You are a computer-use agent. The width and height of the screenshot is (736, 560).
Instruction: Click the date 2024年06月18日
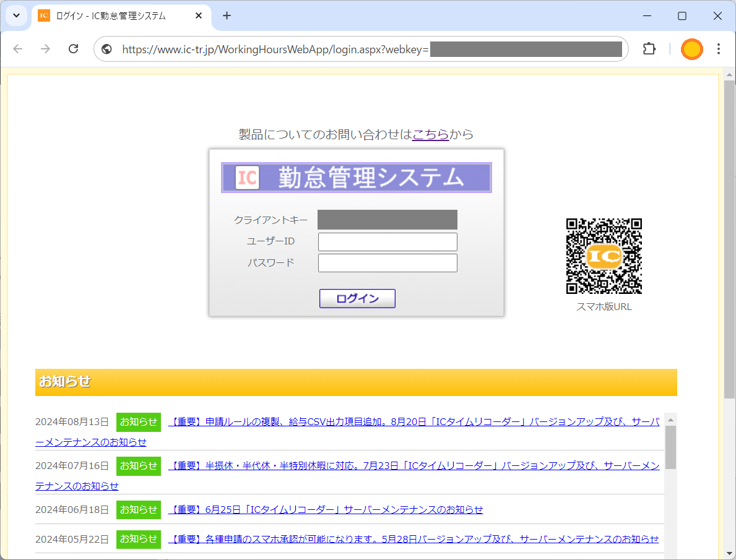point(72,510)
